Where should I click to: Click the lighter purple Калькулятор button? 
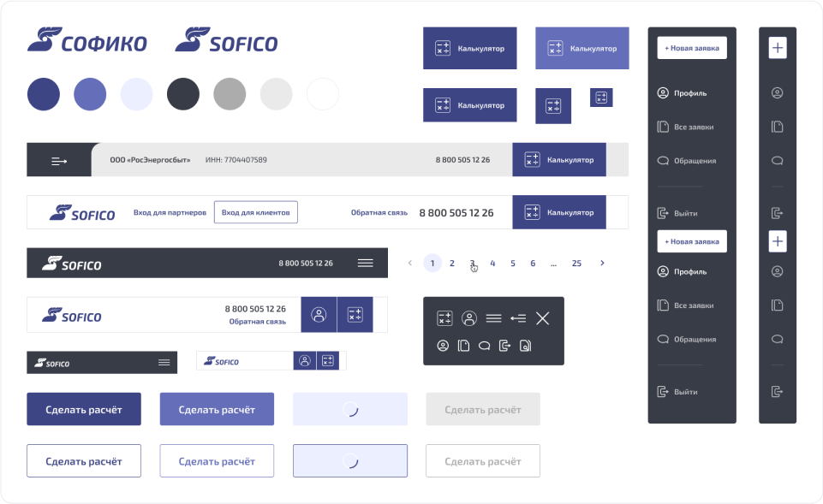click(x=582, y=49)
